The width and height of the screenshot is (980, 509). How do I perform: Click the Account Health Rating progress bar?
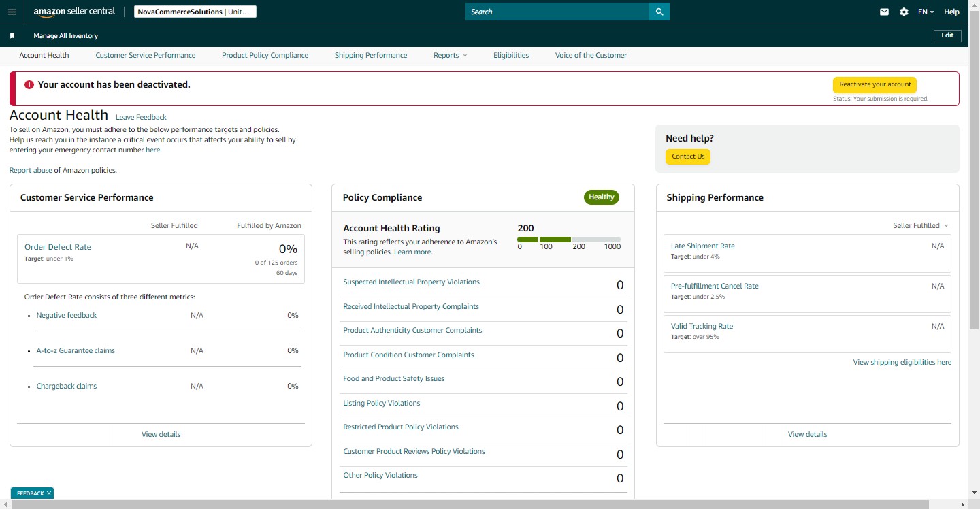569,240
